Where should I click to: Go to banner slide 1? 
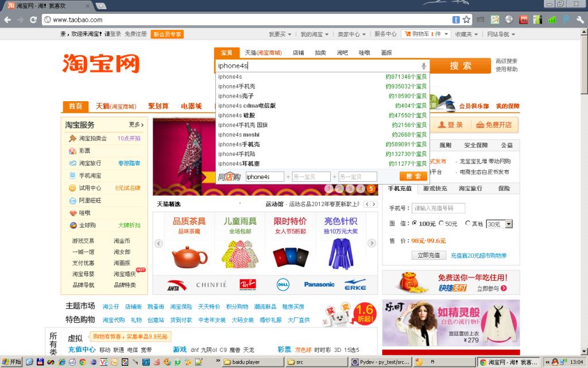point(329,189)
